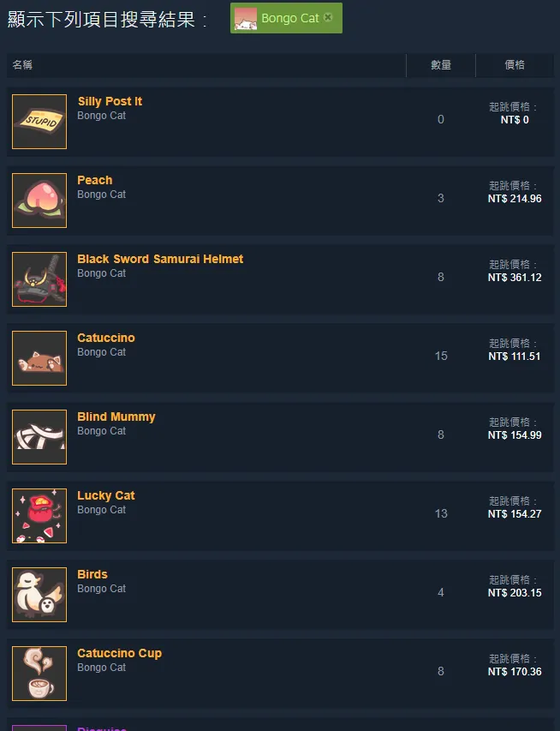Open the Peach listing name link
560x731 pixels.
95,180
